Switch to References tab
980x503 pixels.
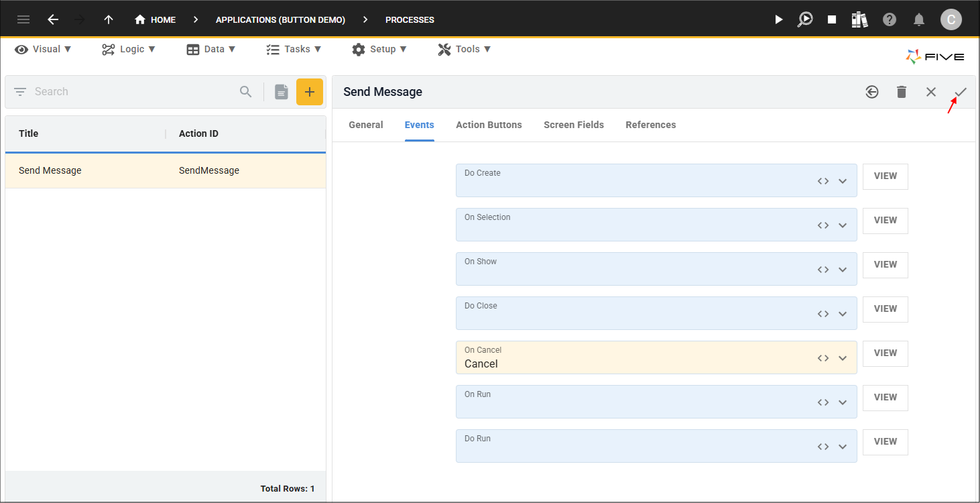click(651, 125)
